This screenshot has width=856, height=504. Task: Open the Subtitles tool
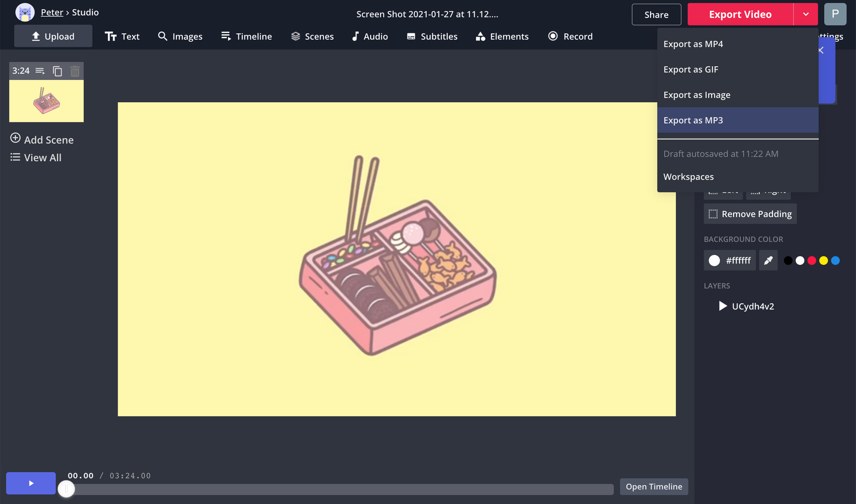[x=432, y=36]
